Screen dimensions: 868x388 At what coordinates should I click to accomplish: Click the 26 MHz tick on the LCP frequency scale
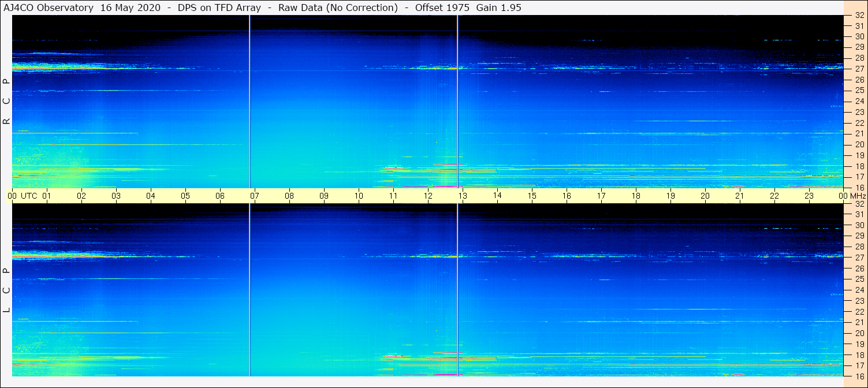click(x=859, y=268)
